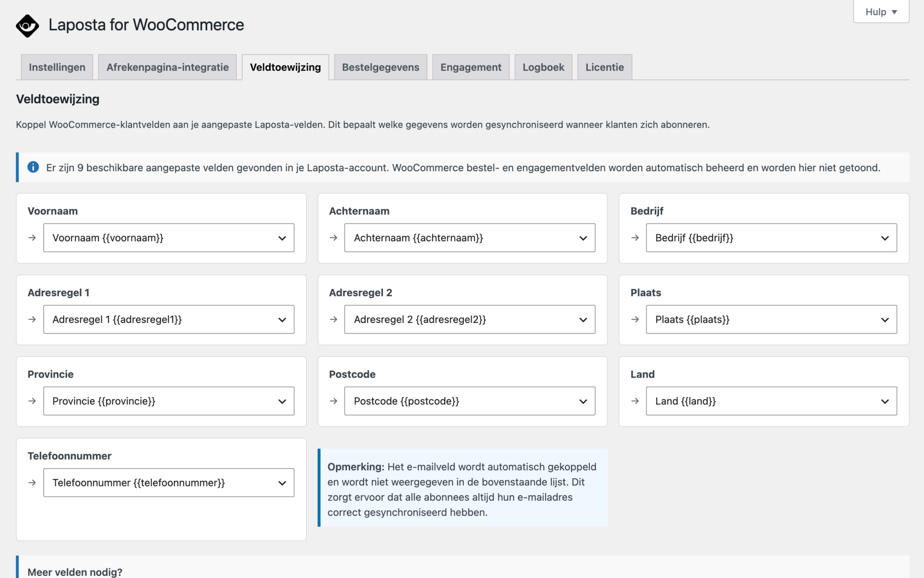Open the Engagement tab
The width and height of the screenshot is (924, 578).
471,67
